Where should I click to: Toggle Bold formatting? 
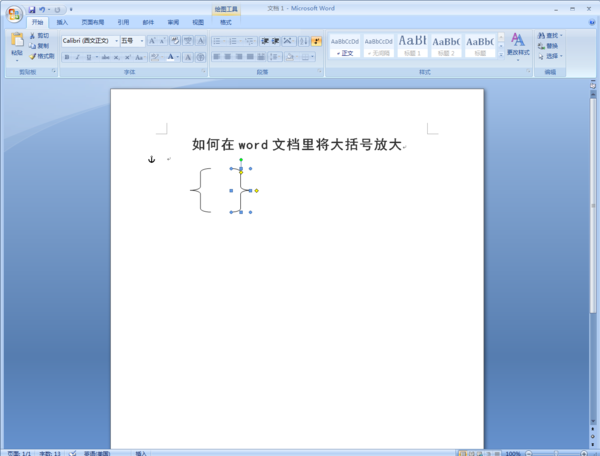point(67,57)
